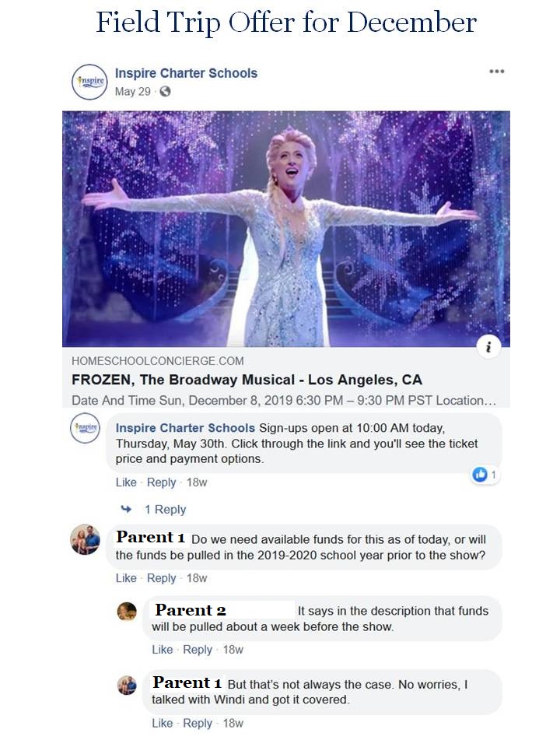Click the public globe icon beside May 29
This screenshot has width=560, height=747.
pos(165,92)
